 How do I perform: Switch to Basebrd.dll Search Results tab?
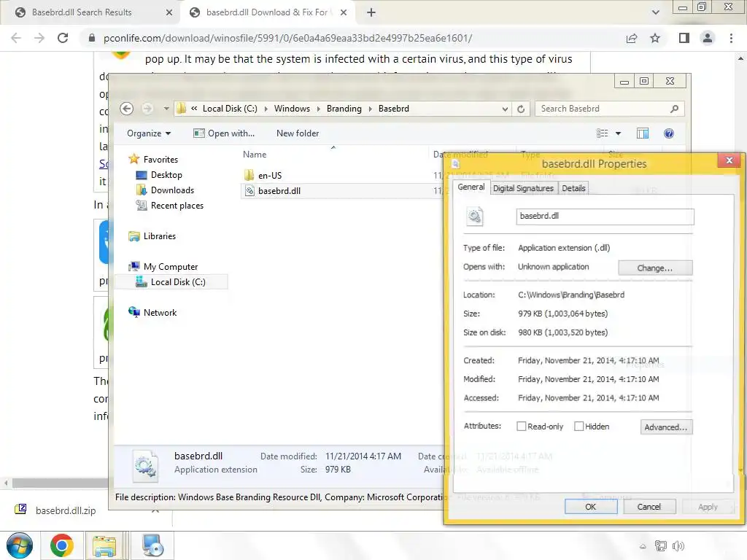tap(82, 12)
